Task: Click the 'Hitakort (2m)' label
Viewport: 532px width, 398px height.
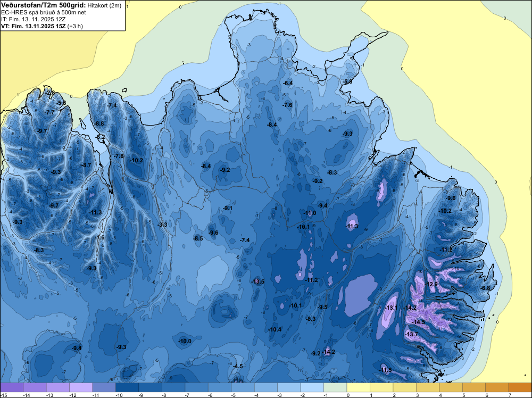Action: point(104,5)
